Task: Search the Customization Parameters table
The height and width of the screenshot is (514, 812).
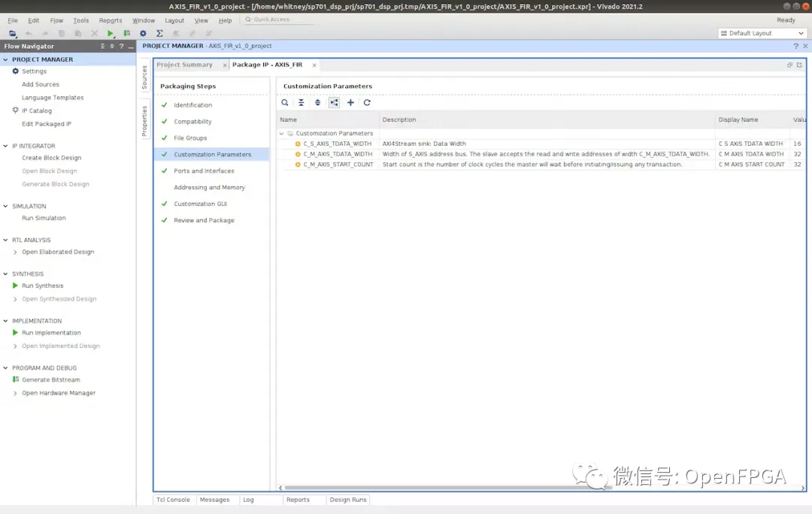Action: tap(285, 102)
